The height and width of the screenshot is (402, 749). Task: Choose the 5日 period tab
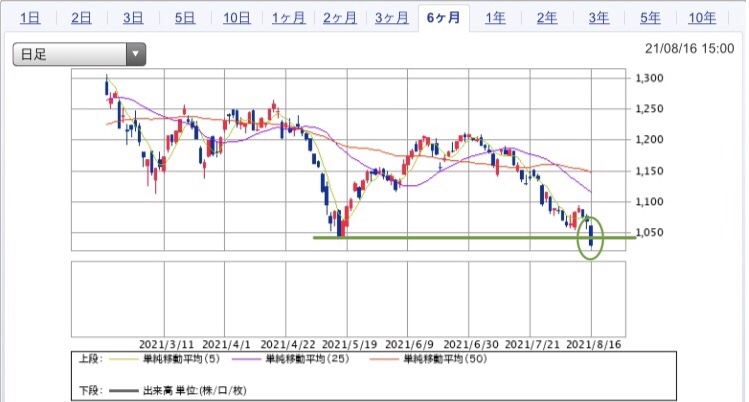click(184, 18)
